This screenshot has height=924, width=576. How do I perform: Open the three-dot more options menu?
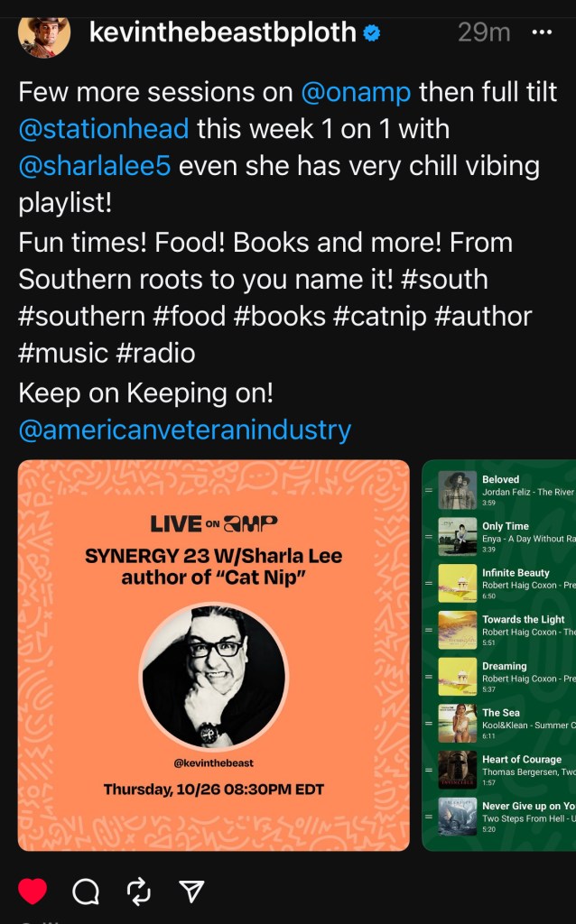coord(542,32)
